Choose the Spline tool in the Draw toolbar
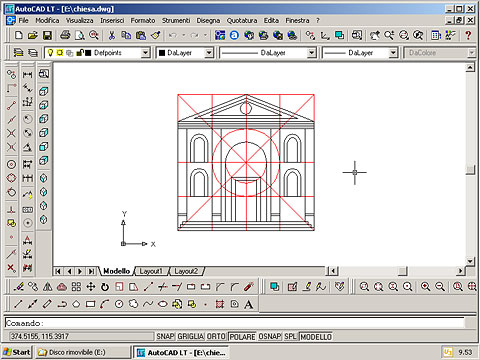Screen dimensions: 480x360 tap(148, 304)
